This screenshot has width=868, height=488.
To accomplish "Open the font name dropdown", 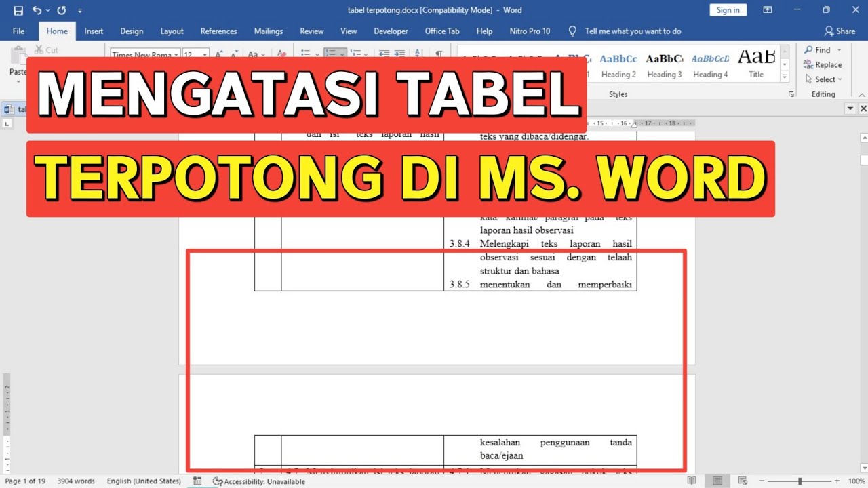I will 176,54.
